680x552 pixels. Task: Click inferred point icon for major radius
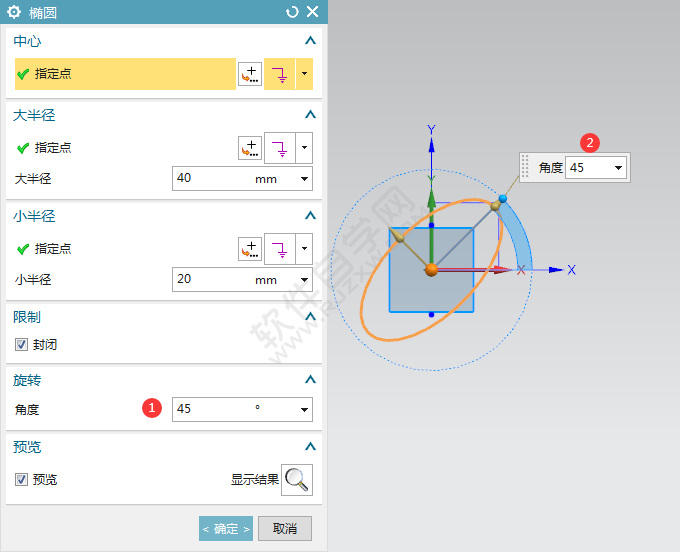(x=279, y=148)
